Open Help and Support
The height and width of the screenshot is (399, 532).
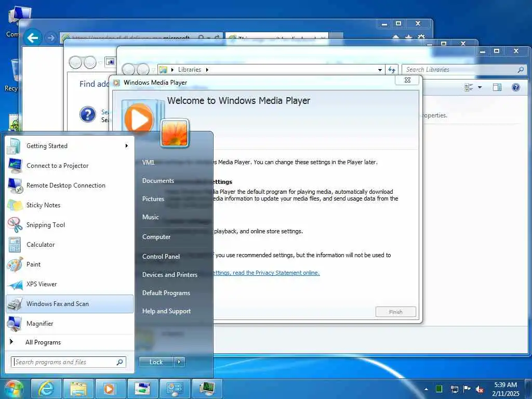(166, 311)
